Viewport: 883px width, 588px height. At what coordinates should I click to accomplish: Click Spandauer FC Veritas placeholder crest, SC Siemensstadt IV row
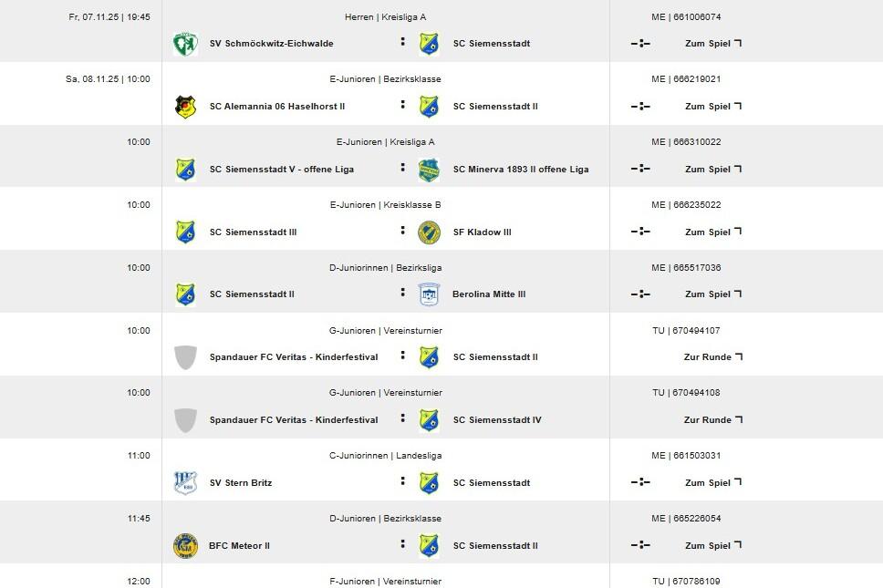point(185,420)
